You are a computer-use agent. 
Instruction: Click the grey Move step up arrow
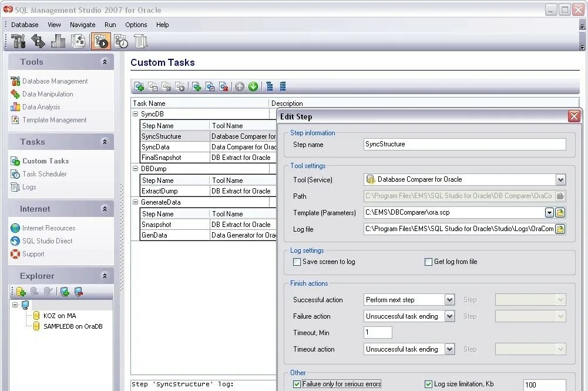pyautogui.click(x=240, y=86)
